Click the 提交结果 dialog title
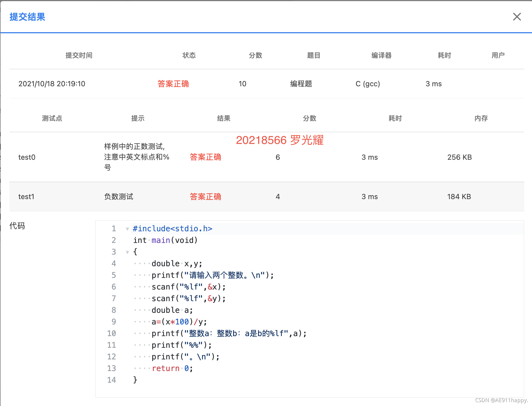The height and width of the screenshot is (406, 532). click(27, 17)
